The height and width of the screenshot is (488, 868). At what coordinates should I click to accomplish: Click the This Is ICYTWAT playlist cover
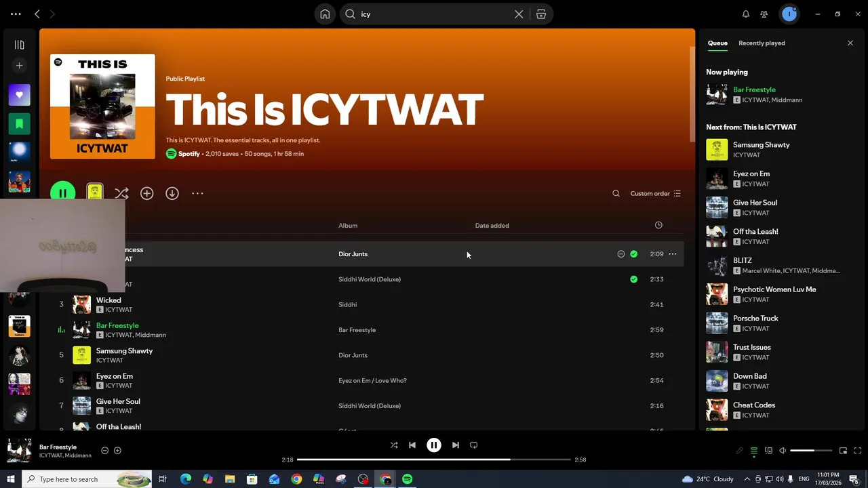tap(102, 106)
